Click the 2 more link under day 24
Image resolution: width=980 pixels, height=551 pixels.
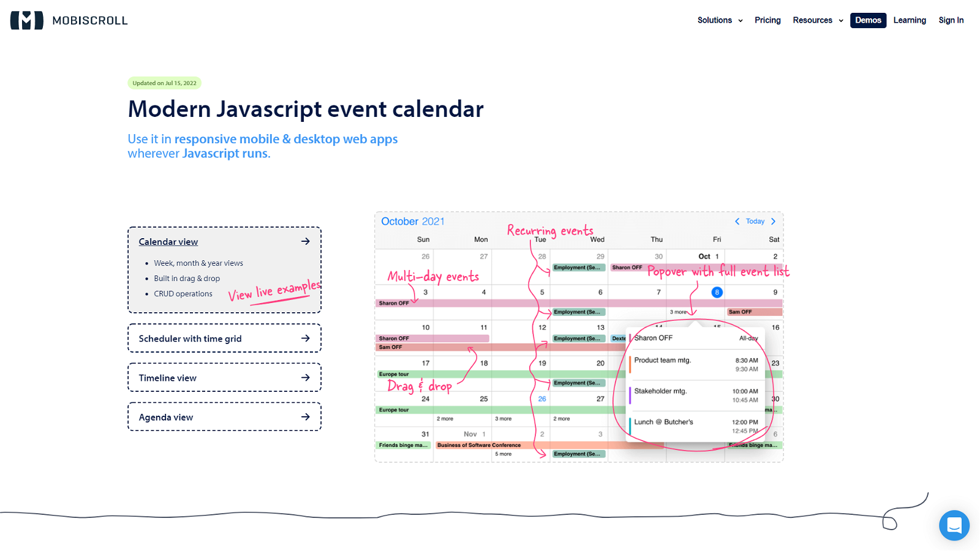[445, 419]
